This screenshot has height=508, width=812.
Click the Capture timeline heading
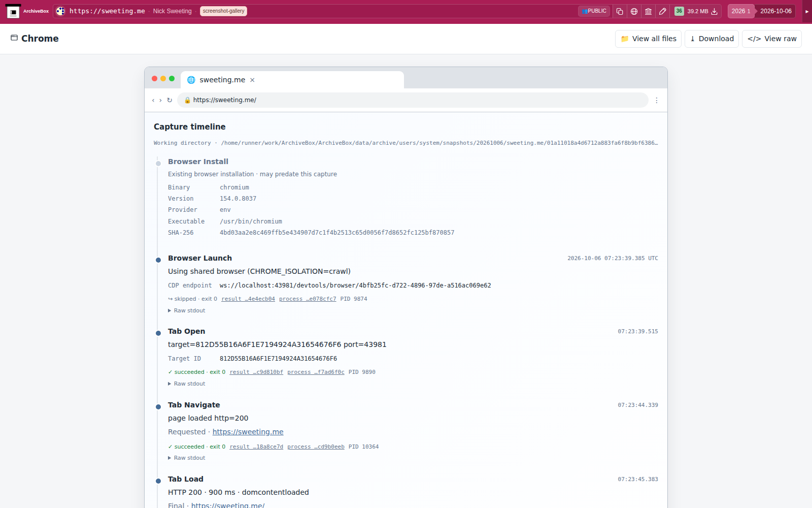190,126
